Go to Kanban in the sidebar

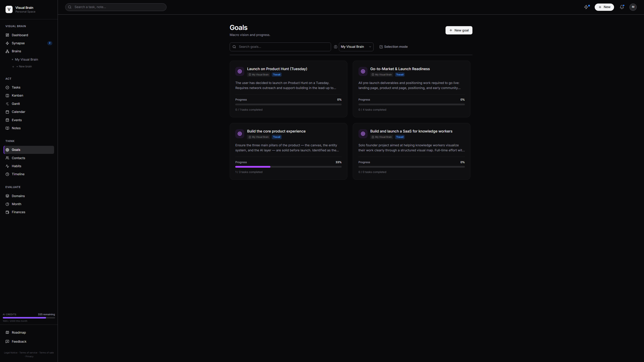pyautogui.click(x=17, y=96)
